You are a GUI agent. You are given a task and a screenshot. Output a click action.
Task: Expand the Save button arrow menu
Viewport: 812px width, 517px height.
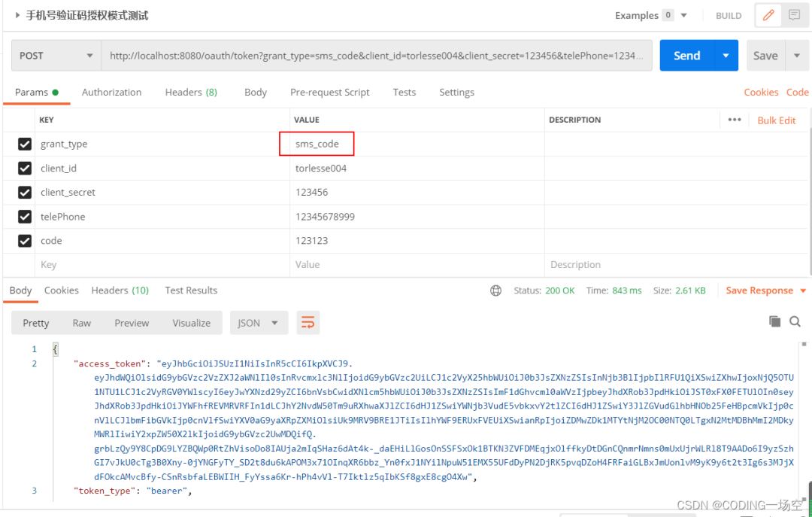coord(797,56)
